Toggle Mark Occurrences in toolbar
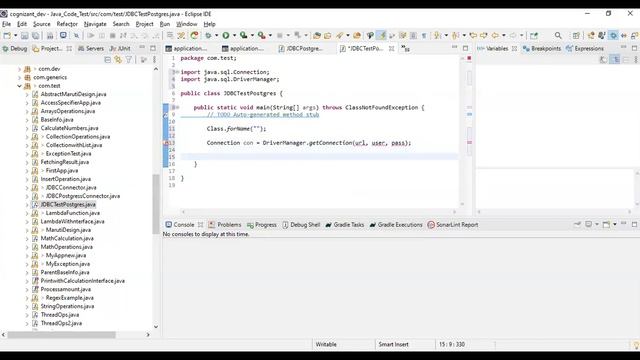Image resolution: width=640 pixels, height=360 pixels. (x=381, y=36)
